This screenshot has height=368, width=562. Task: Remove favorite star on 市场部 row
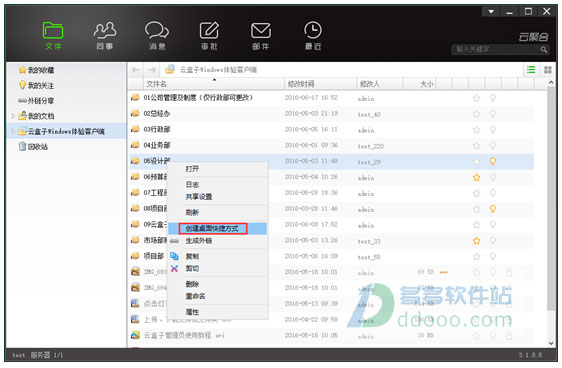476,241
